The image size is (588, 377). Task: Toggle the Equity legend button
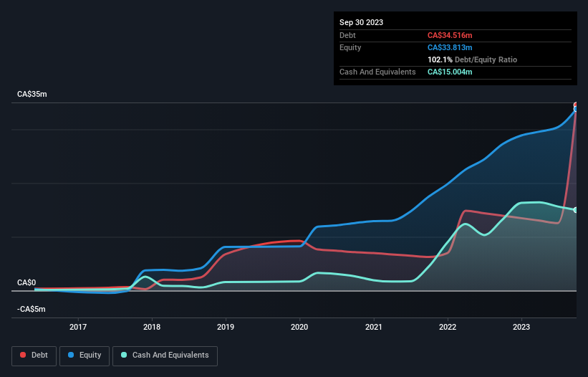click(85, 355)
